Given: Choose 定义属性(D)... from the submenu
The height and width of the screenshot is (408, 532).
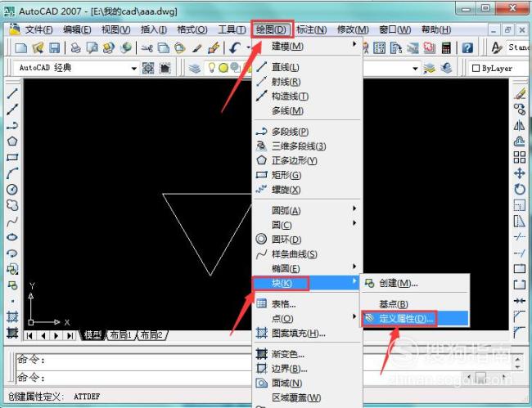Looking at the screenshot, I should click(x=415, y=319).
